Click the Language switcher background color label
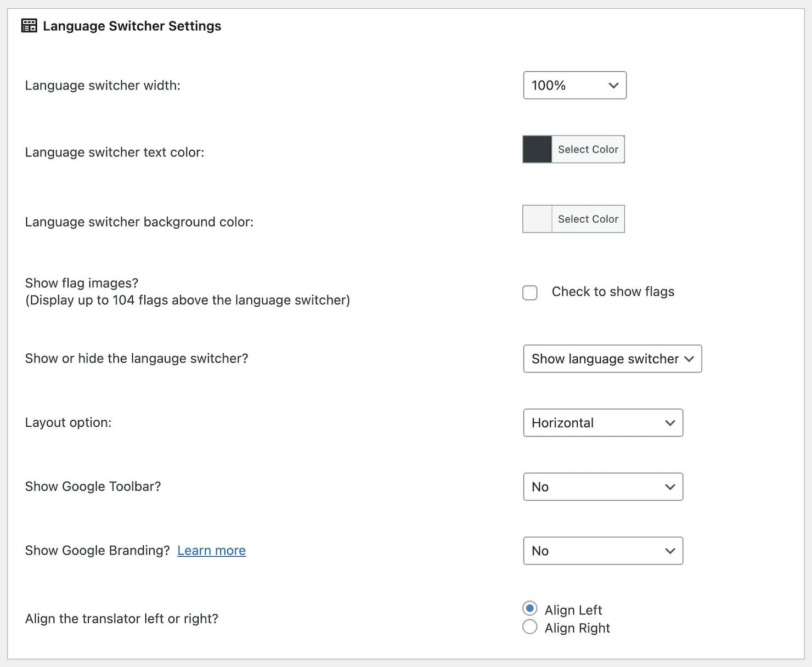The image size is (812, 667). (x=139, y=222)
